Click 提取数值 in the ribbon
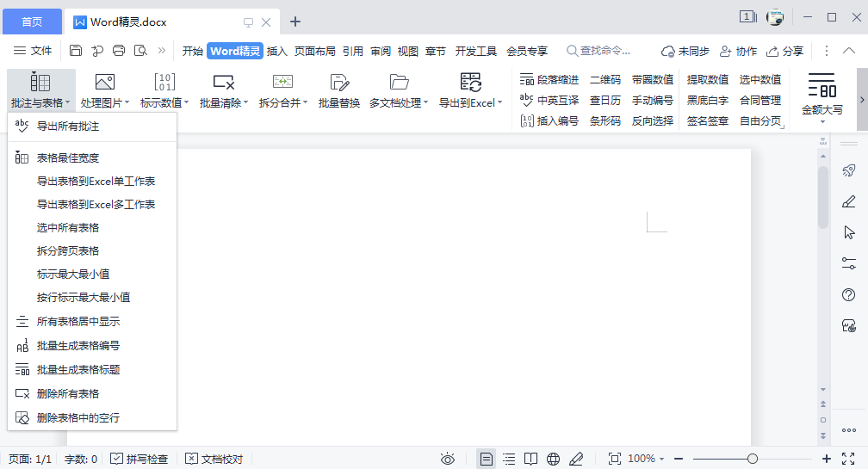868x469 pixels. (708, 80)
